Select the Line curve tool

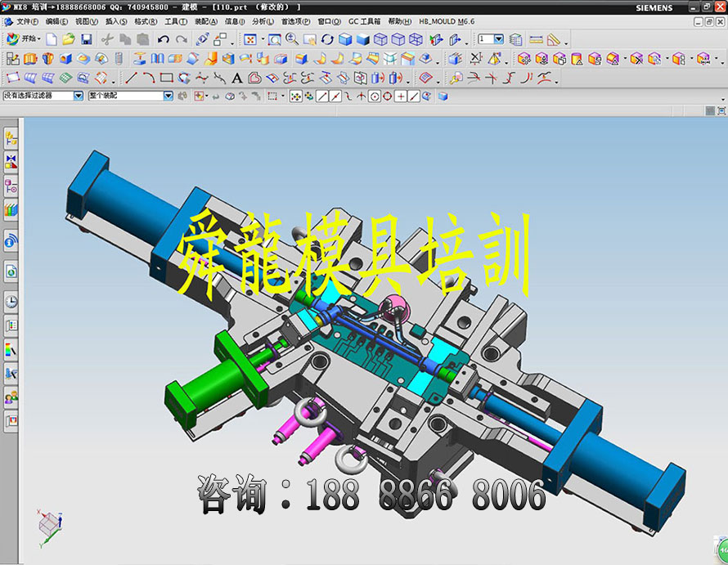132,78
